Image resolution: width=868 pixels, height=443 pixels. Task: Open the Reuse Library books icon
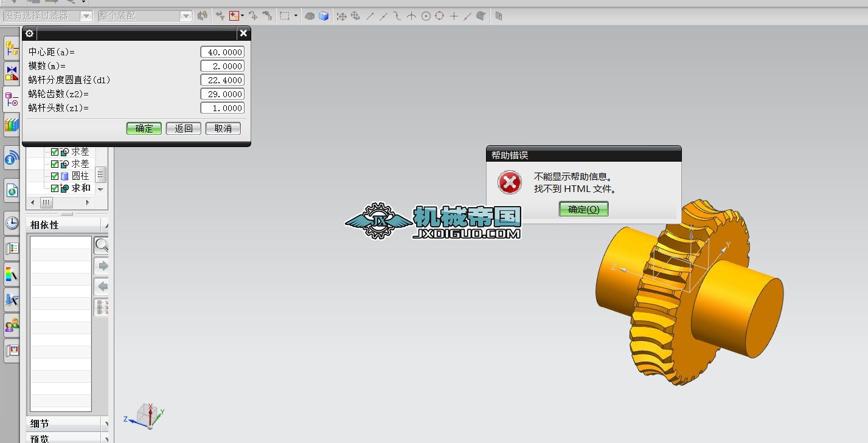coord(12,125)
